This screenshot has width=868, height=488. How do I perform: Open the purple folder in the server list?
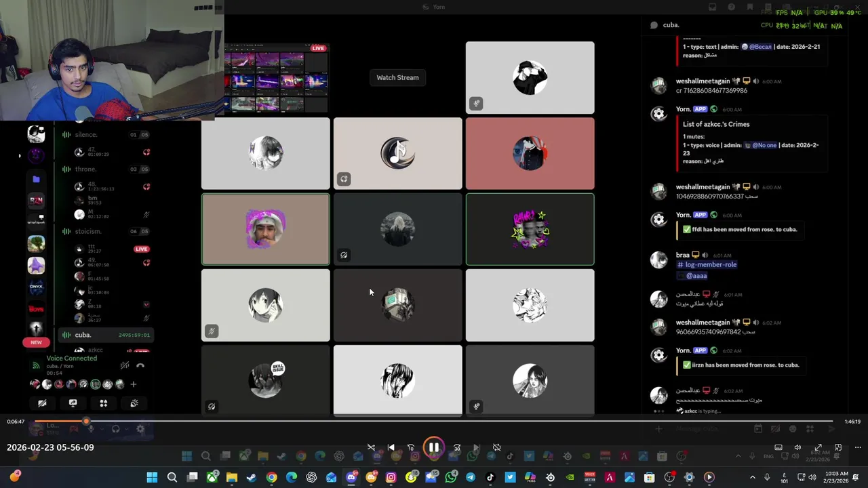[x=36, y=179]
